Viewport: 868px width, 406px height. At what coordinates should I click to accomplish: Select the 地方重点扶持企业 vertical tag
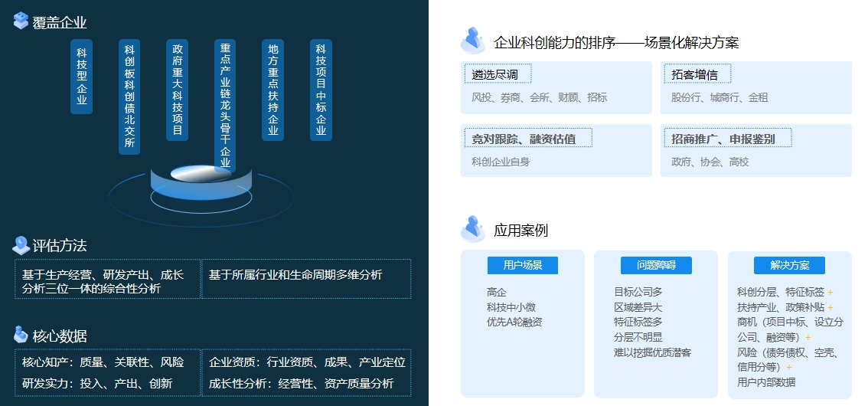point(273,90)
